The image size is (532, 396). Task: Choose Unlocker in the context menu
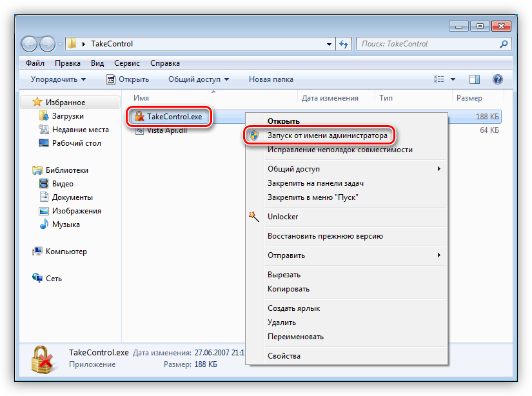click(282, 217)
